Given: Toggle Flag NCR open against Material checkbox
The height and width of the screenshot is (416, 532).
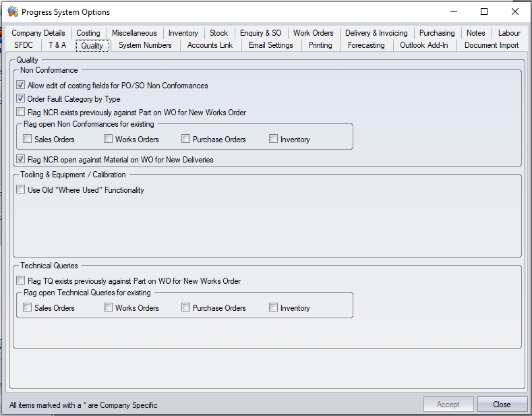Looking at the screenshot, I should pos(21,160).
